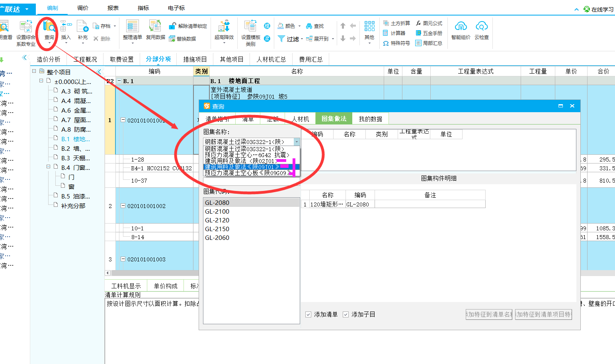Viewport: 615px width, 364px height.
Task: Select 图集做法 tab in query dialog
Action: (334, 119)
